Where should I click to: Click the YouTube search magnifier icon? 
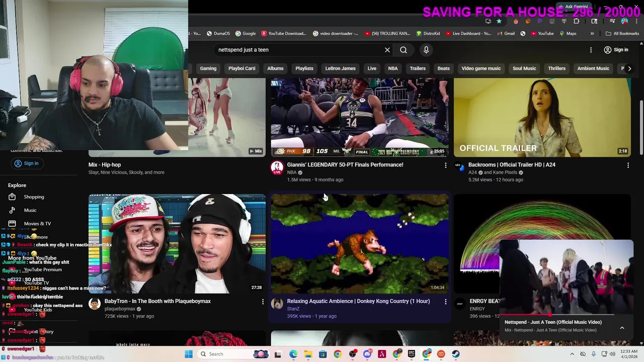(404, 50)
